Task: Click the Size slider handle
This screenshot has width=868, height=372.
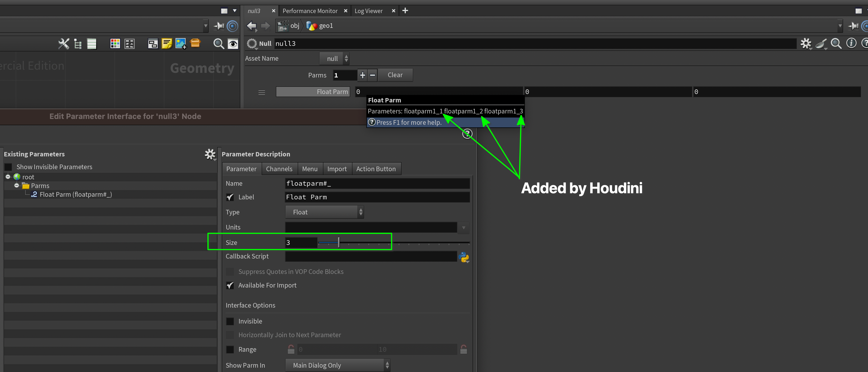Action: point(339,242)
